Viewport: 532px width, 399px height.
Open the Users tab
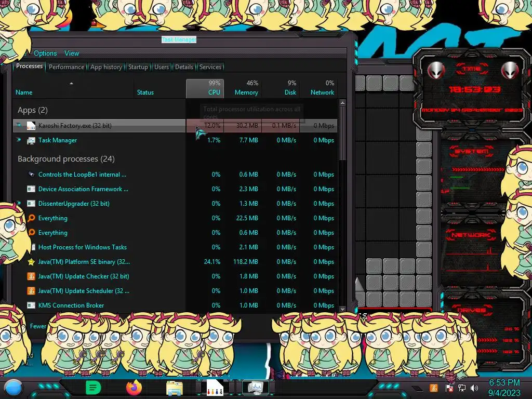point(162,67)
